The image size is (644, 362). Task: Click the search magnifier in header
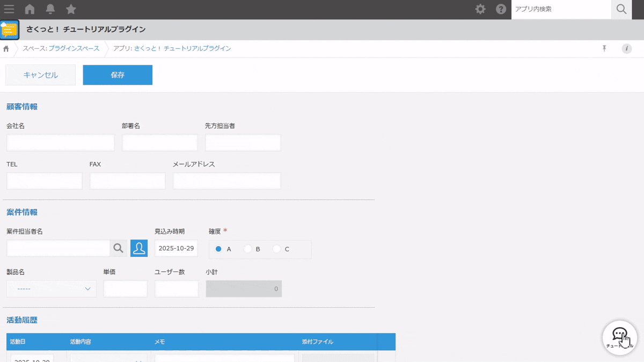pos(621,9)
